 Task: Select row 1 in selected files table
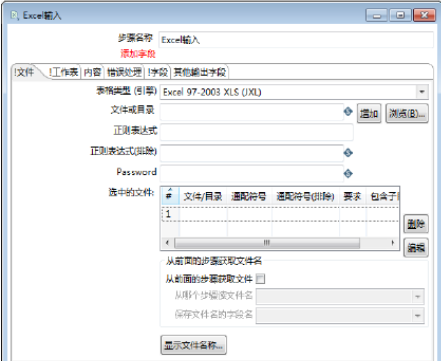pos(280,214)
